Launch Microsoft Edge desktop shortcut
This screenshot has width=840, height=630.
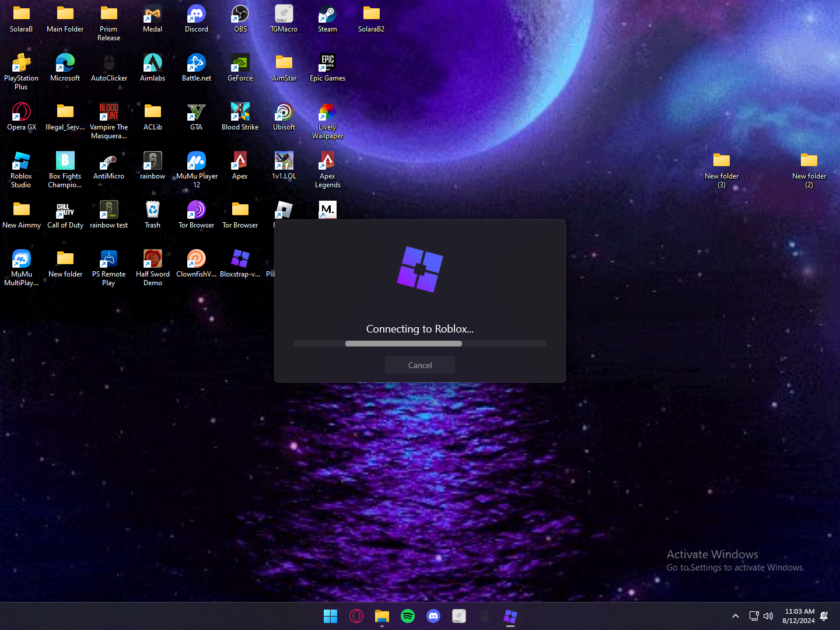[x=65, y=68]
